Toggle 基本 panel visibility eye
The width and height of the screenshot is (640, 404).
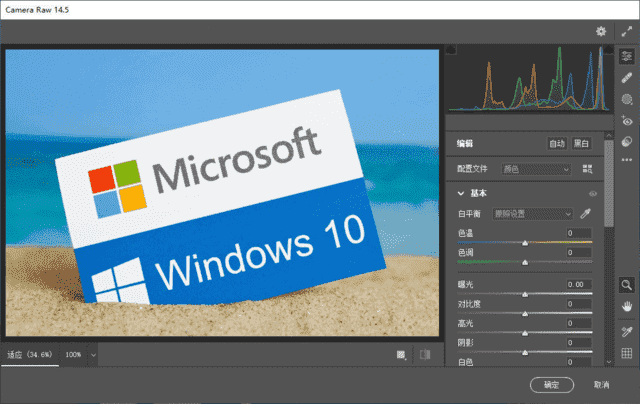[x=592, y=193]
